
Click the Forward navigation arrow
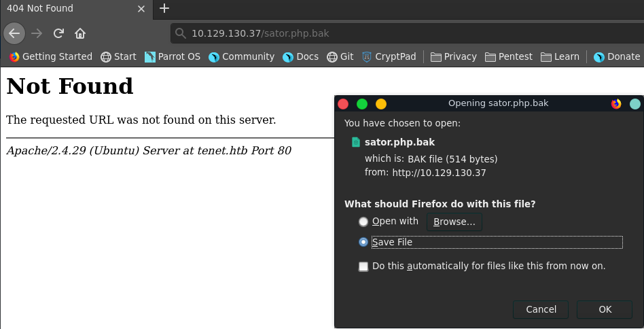[x=37, y=33]
